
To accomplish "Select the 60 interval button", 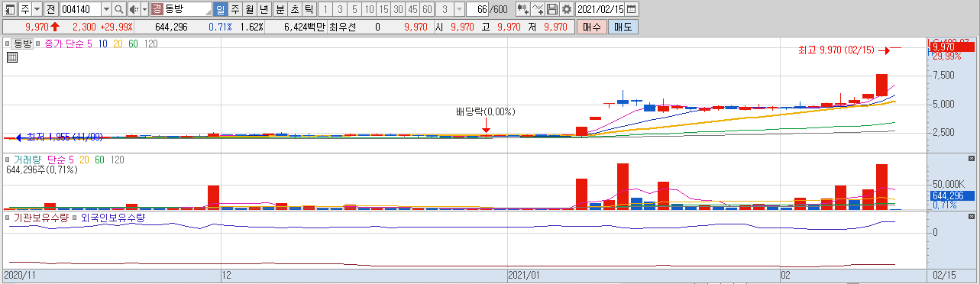I will (426, 9).
